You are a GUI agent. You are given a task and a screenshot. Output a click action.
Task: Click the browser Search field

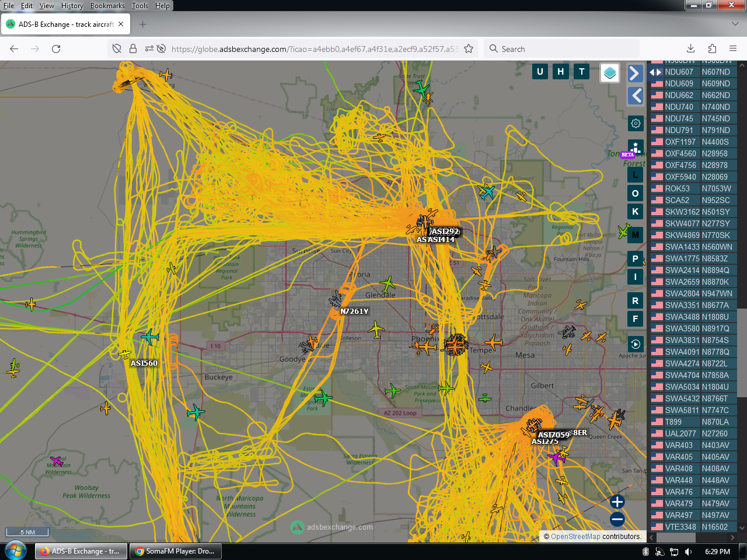[562, 49]
